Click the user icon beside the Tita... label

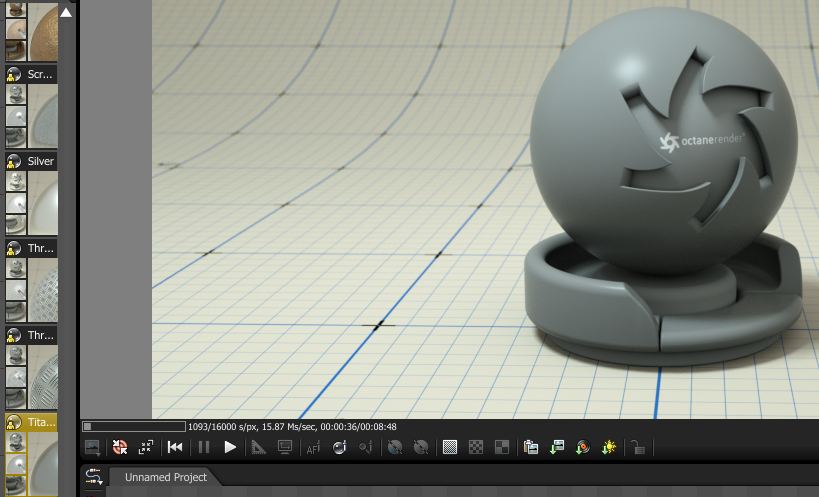(14, 422)
